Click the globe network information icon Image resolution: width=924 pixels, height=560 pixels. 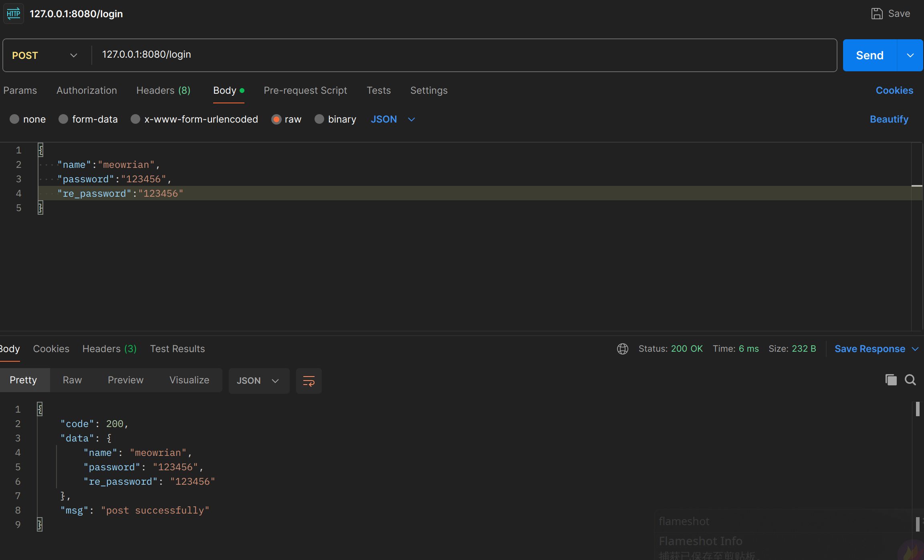622,349
